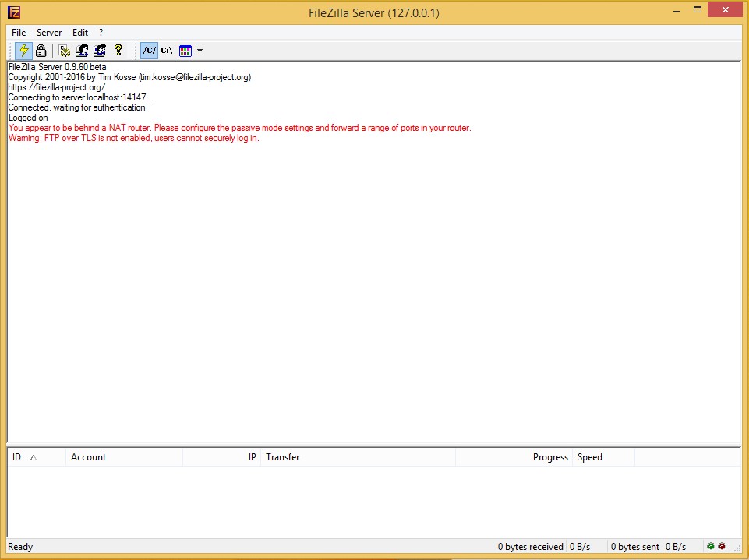Click the 'Logged on' log line
The image size is (749, 560).
(28, 118)
